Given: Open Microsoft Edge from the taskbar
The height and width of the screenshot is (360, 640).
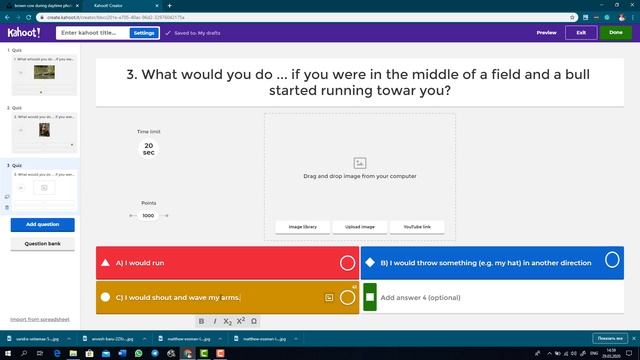Looking at the screenshot, I should (57, 353).
